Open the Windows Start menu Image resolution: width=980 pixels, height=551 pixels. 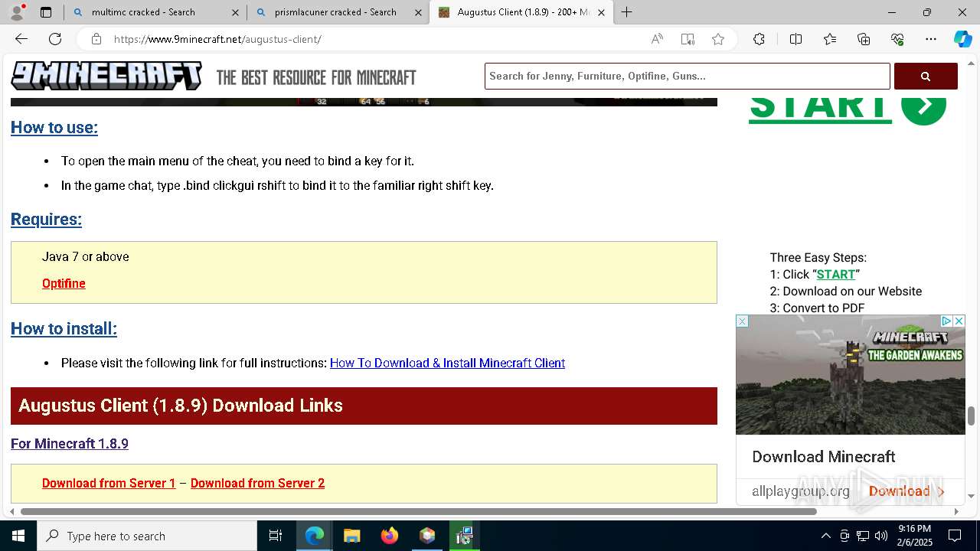(18, 536)
